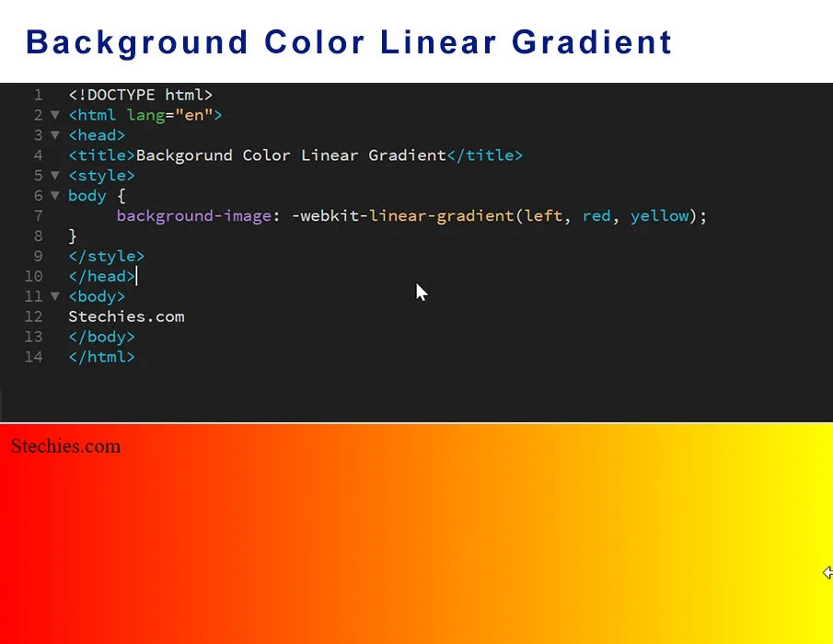Click the lang attribute in the html tag

coord(145,115)
